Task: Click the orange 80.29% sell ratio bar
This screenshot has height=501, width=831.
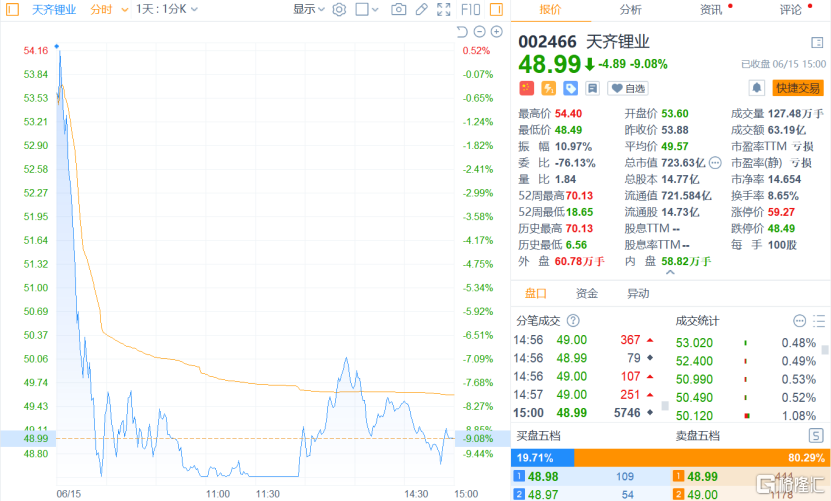Action: [x=702, y=458]
